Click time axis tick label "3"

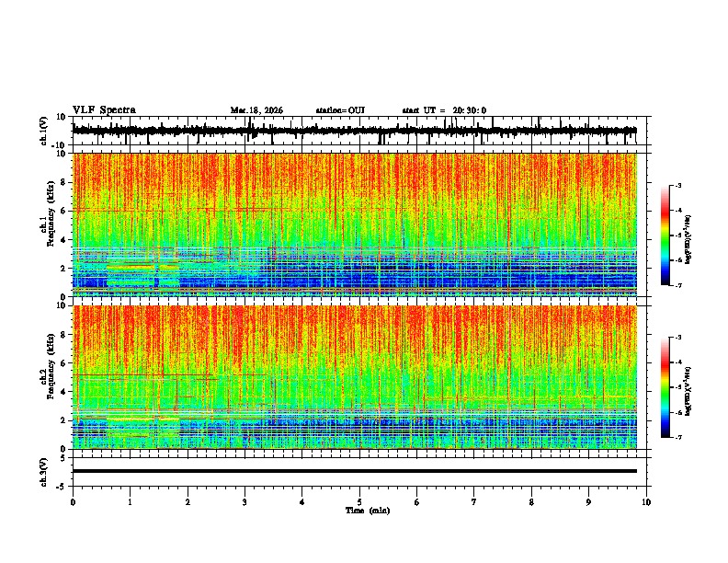(x=245, y=502)
